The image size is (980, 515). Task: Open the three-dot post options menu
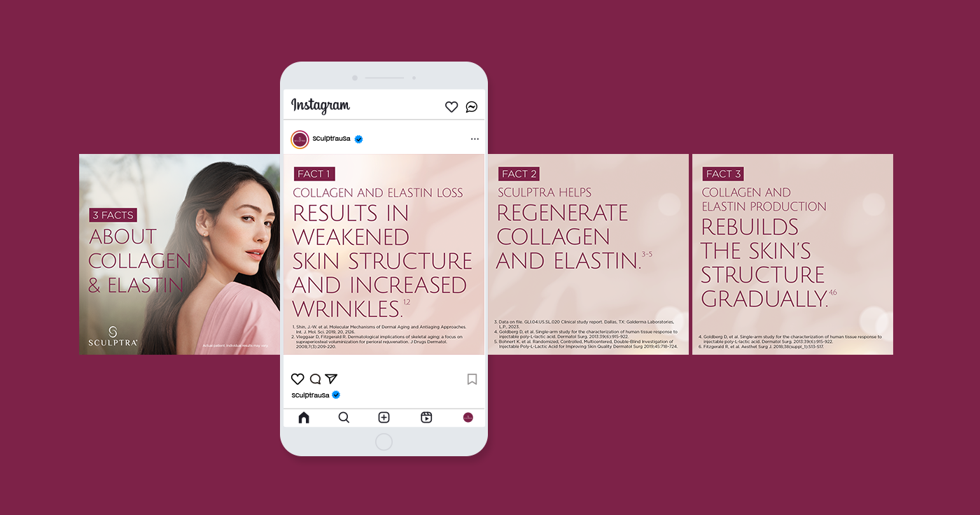tap(475, 139)
